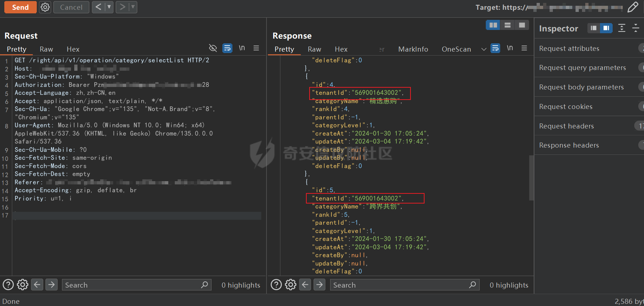
Task: Select combined tabbed layout view
Action: [522, 25]
